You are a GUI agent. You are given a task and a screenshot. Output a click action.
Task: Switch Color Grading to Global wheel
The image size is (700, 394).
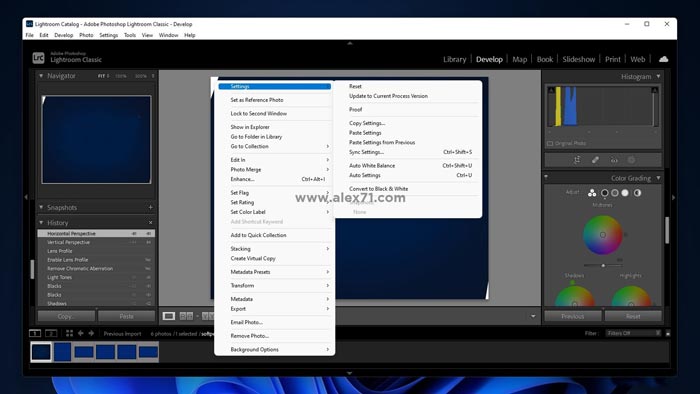638,193
